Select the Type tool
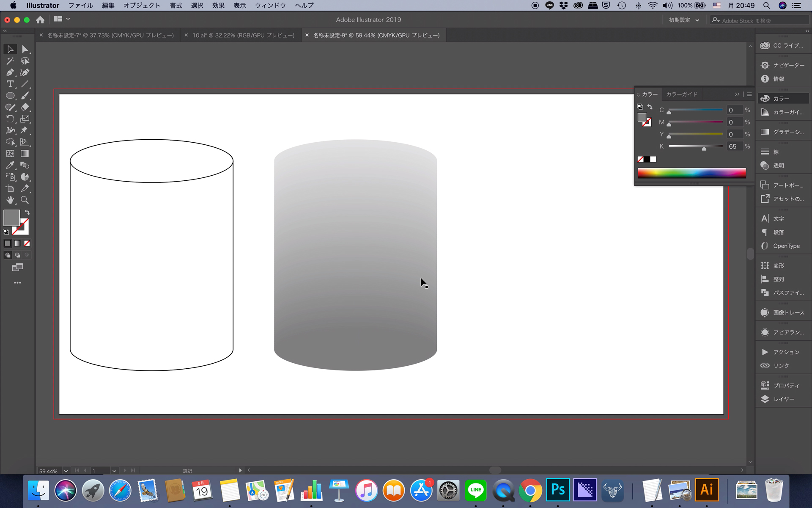The image size is (812, 508). coord(10,84)
